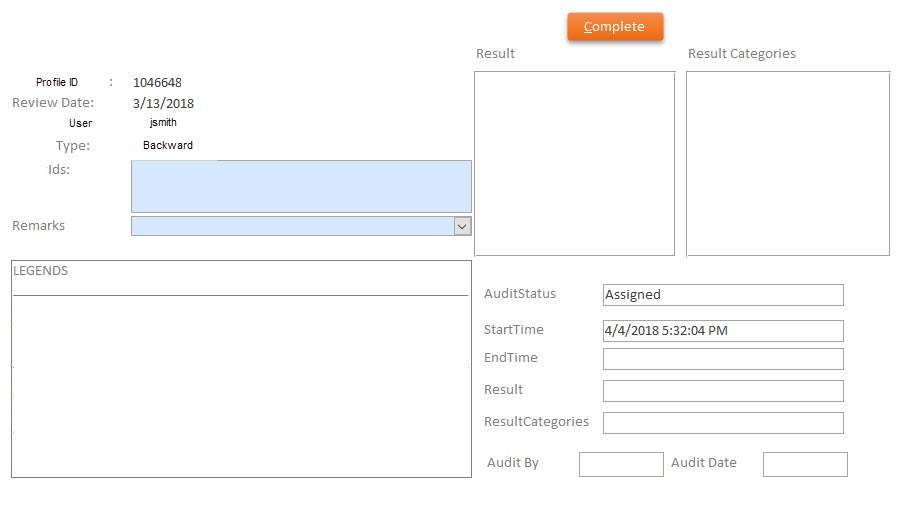
Task: Focus the Result text field below EndTime
Action: (723, 391)
